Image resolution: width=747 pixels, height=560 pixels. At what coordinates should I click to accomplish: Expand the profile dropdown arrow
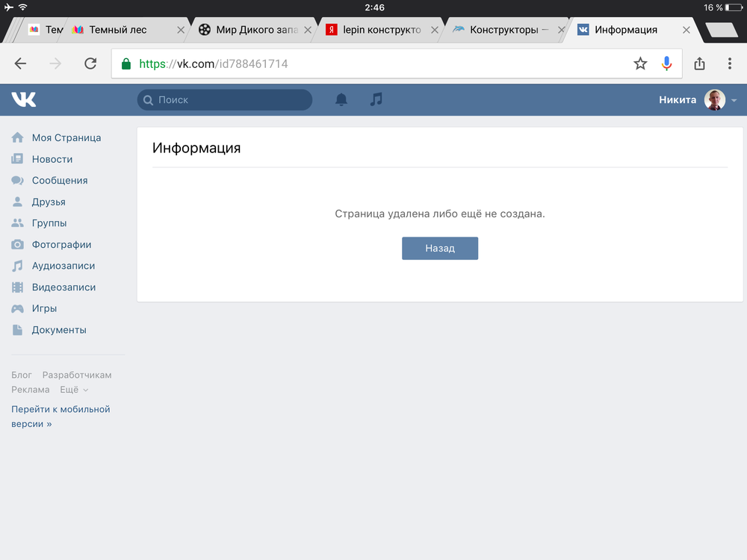[734, 101]
